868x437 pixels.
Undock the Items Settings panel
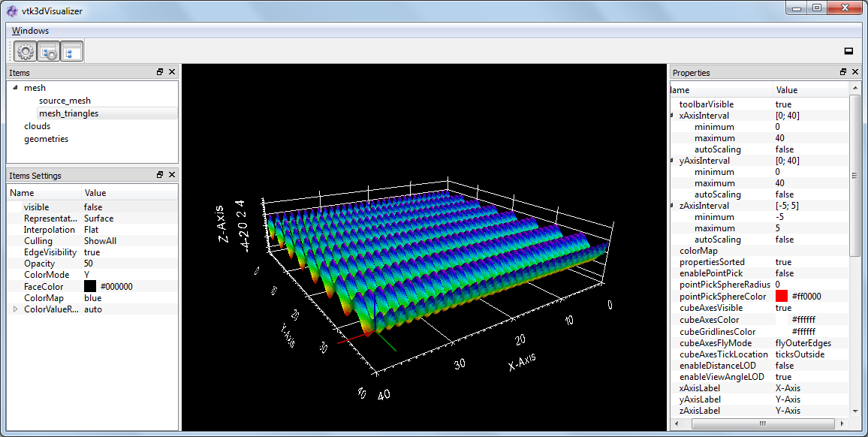(159, 175)
